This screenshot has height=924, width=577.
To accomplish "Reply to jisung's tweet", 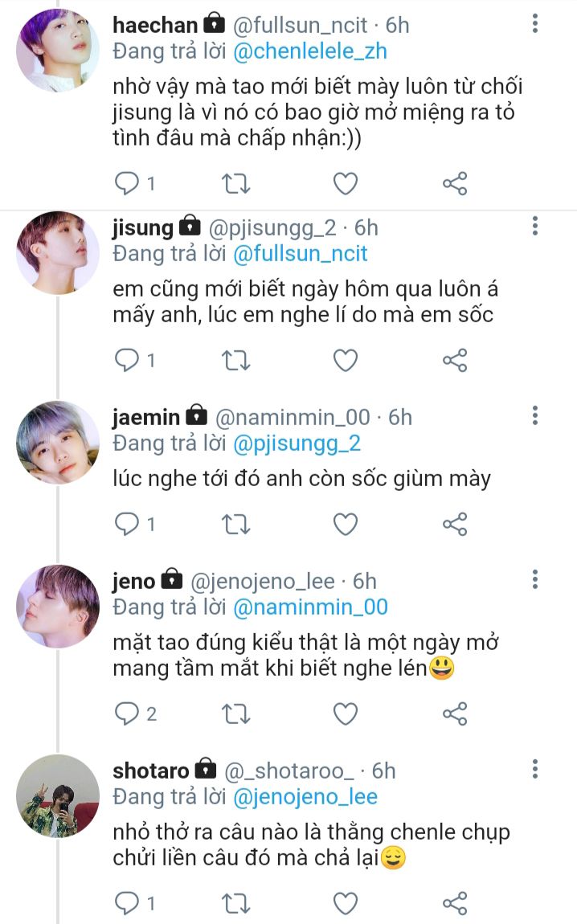I will click(127, 361).
